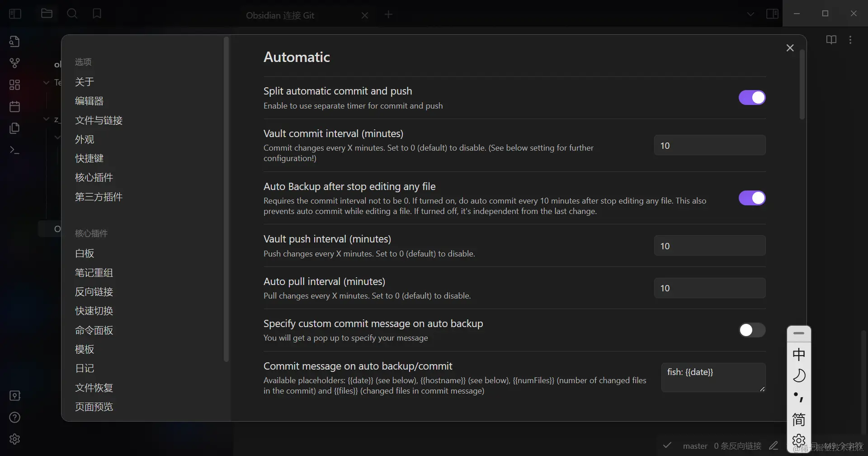Collapse the folder beside "z_" in file tree
The height and width of the screenshot is (456, 868).
[46, 119]
